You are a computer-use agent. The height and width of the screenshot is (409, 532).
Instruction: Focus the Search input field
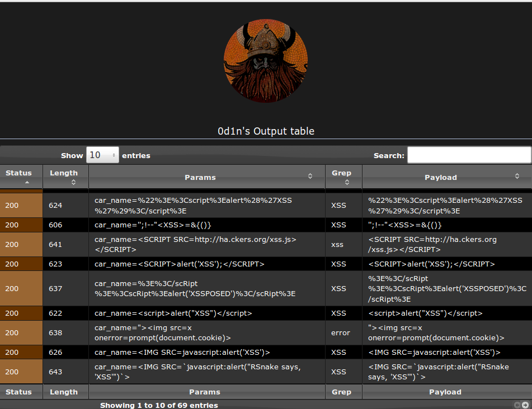pyautogui.click(x=469, y=155)
